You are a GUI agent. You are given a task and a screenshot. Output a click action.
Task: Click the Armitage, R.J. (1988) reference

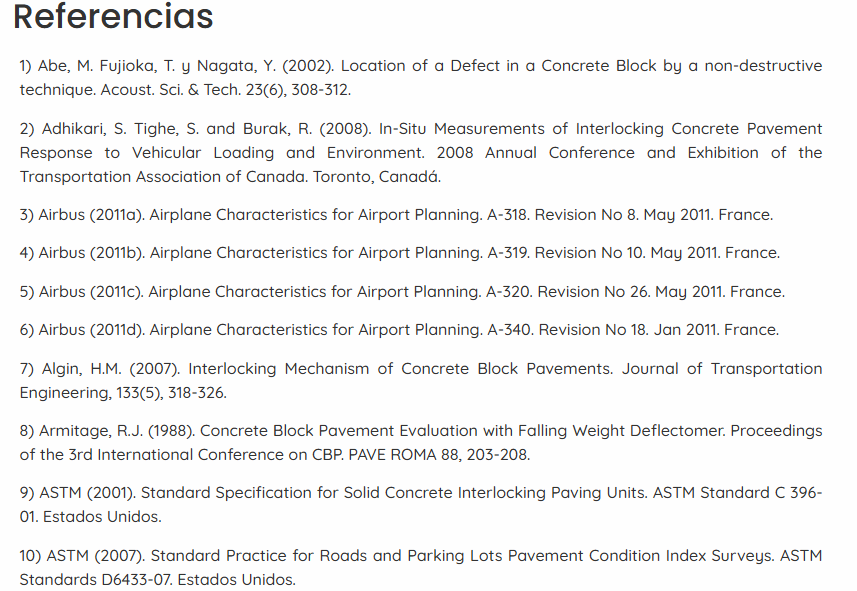[421, 443]
